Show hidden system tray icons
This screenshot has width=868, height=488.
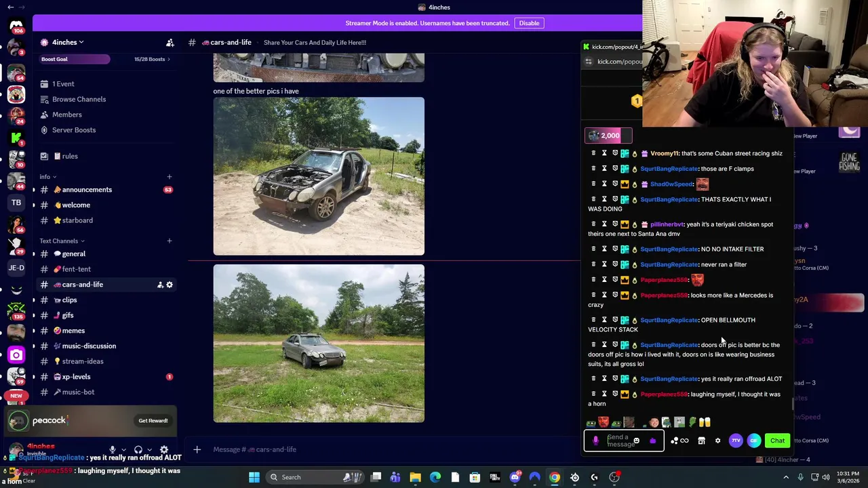tap(786, 477)
